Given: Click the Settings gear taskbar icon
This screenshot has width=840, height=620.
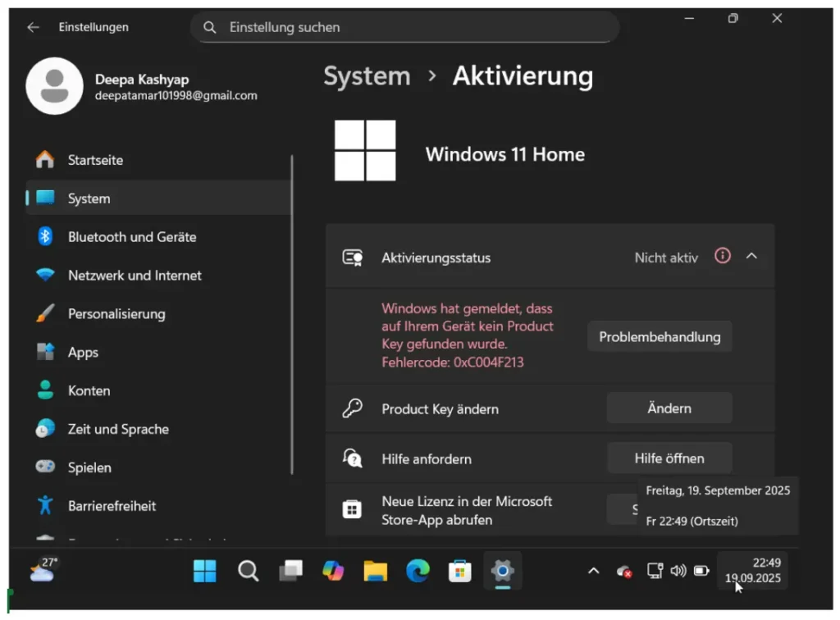Looking at the screenshot, I should (503, 571).
